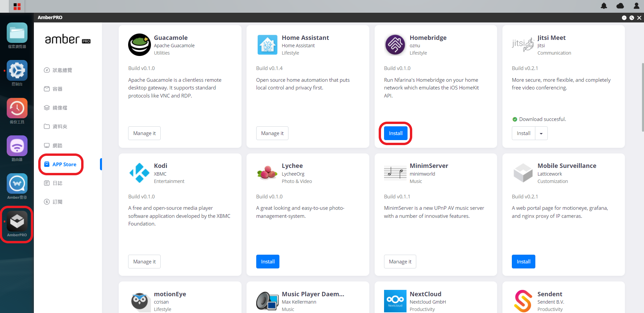Click the Kodi app icon
The width and height of the screenshot is (644, 313).
coord(139,173)
